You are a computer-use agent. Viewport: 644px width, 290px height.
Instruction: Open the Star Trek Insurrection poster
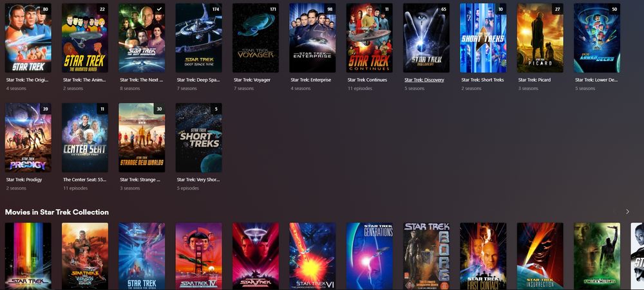[x=540, y=257]
